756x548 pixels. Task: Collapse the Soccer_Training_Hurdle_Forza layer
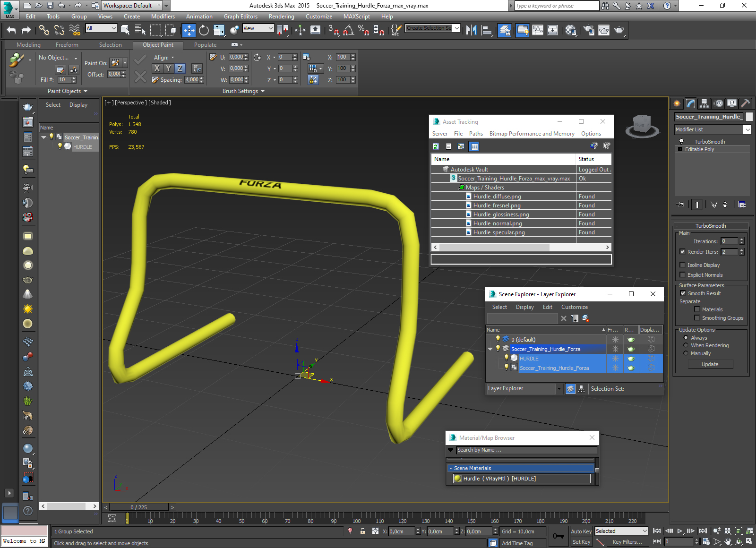coord(490,349)
